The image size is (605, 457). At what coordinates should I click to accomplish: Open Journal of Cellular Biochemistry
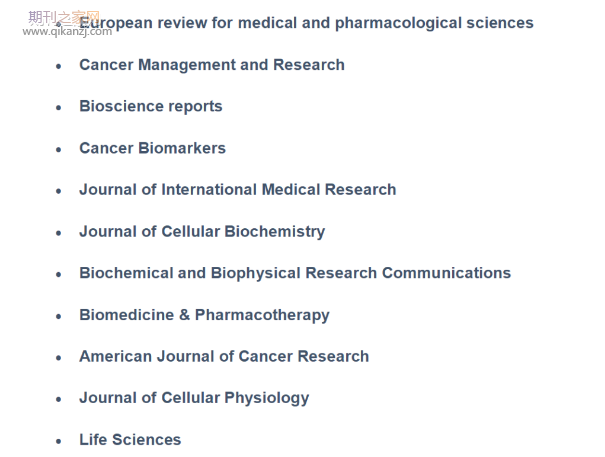[202, 232]
